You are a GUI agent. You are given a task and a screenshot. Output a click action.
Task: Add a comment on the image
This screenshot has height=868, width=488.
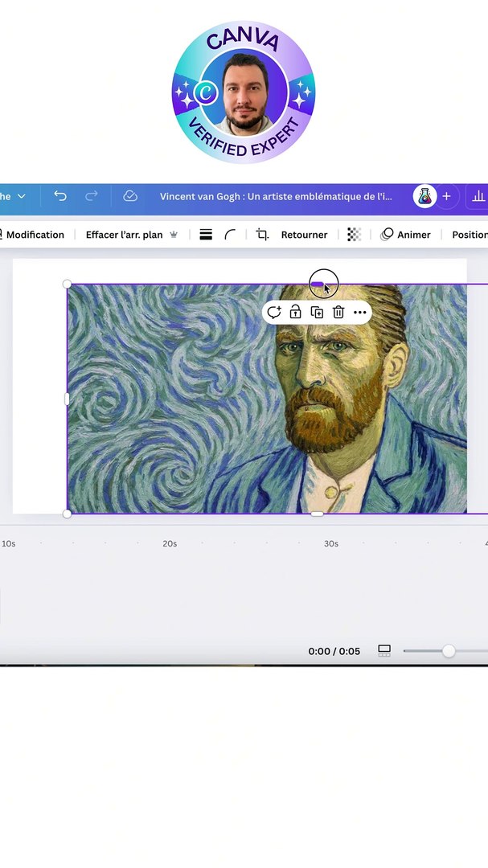(274, 312)
